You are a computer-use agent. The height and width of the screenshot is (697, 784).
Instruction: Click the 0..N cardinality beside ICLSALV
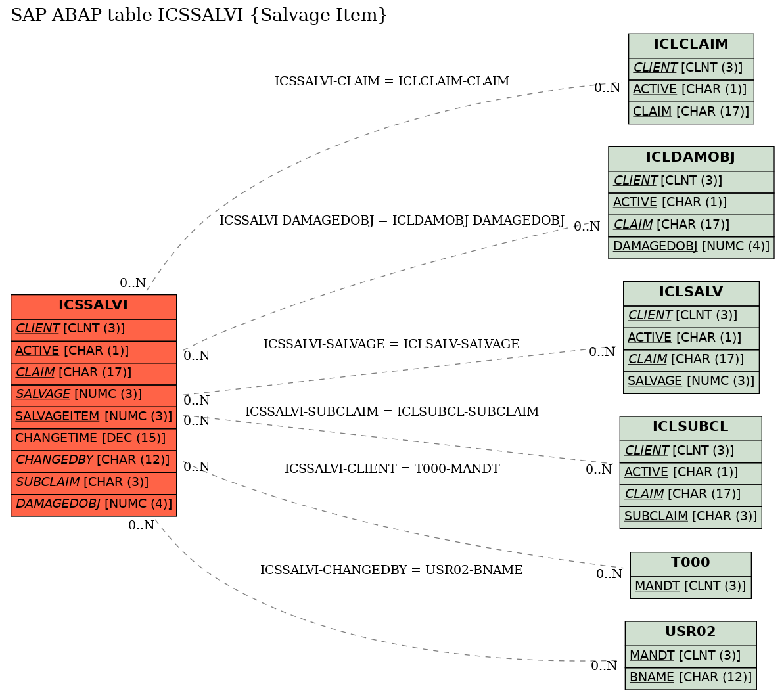click(602, 352)
